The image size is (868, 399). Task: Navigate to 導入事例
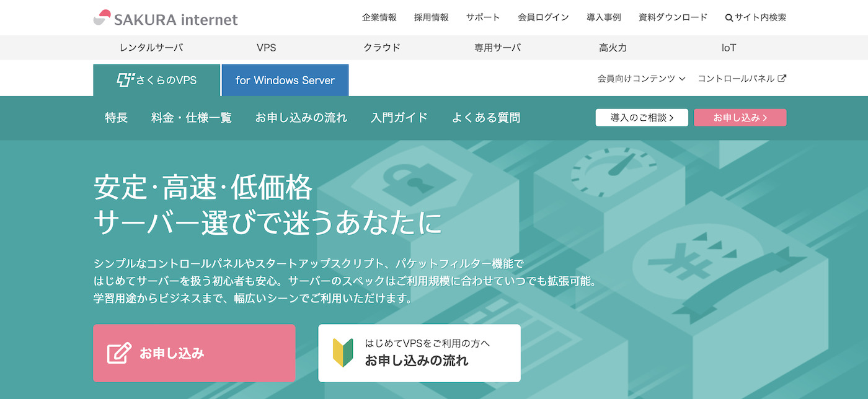(603, 17)
